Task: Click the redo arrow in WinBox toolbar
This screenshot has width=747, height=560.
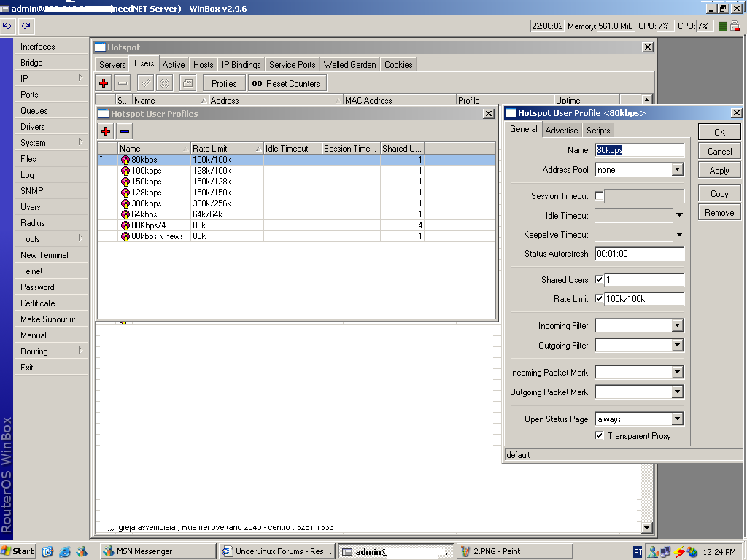Action: [26, 26]
